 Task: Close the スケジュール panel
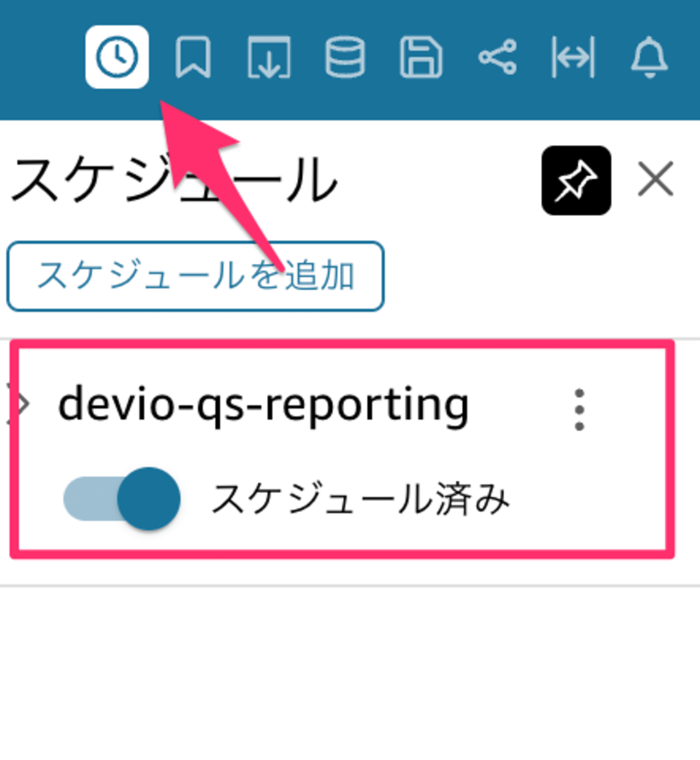[656, 179]
